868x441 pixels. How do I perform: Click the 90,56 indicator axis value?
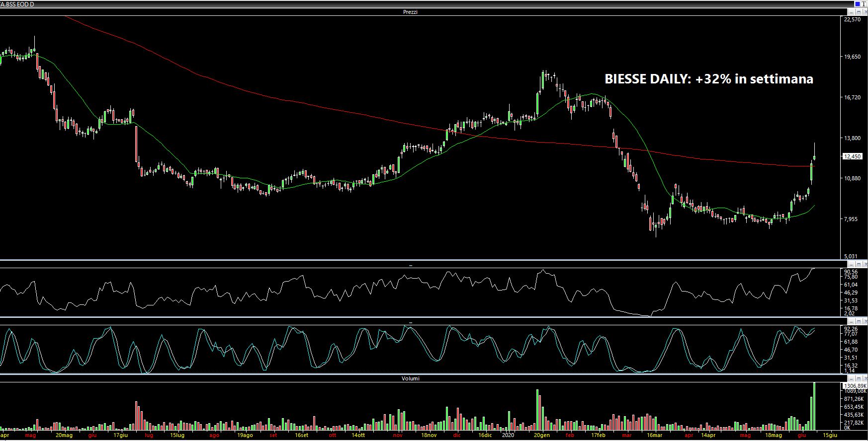851,272
